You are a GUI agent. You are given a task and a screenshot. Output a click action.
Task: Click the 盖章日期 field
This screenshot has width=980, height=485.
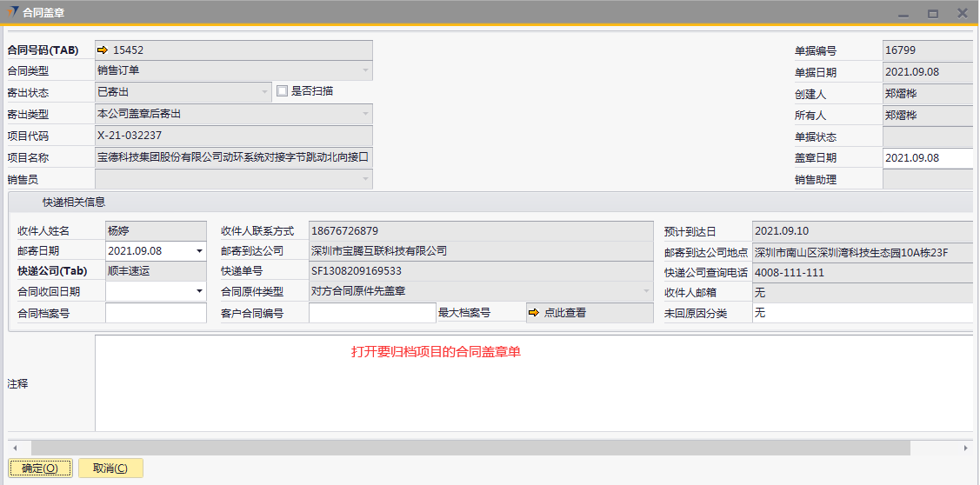click(927, 158)
